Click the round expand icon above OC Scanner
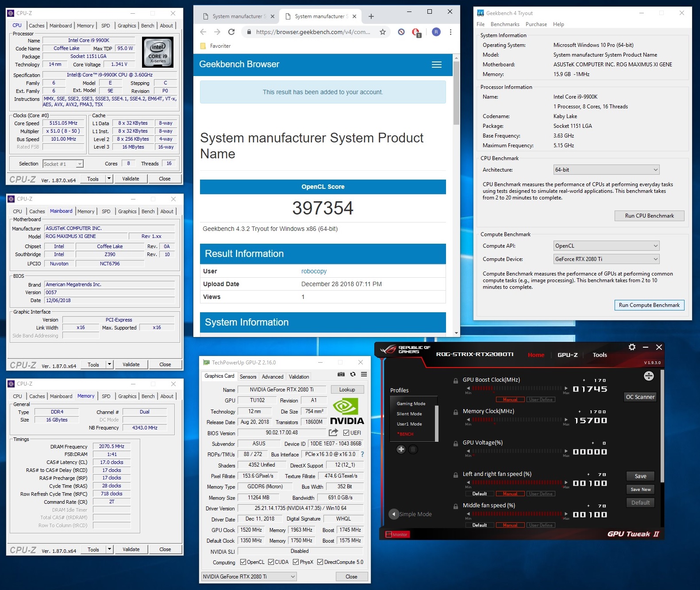The width and height of the screenshot is (700, 590). coord(649,376)
